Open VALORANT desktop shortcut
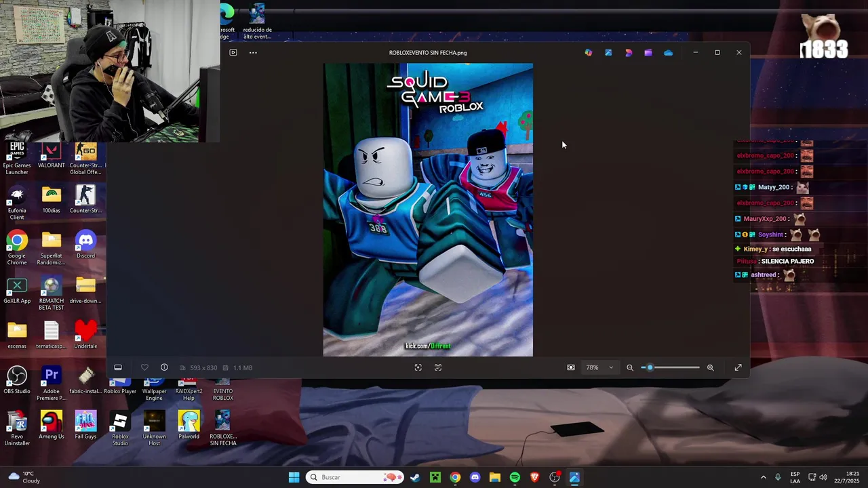The height and width of the screenshot is (488, 868). pos(52,156)
